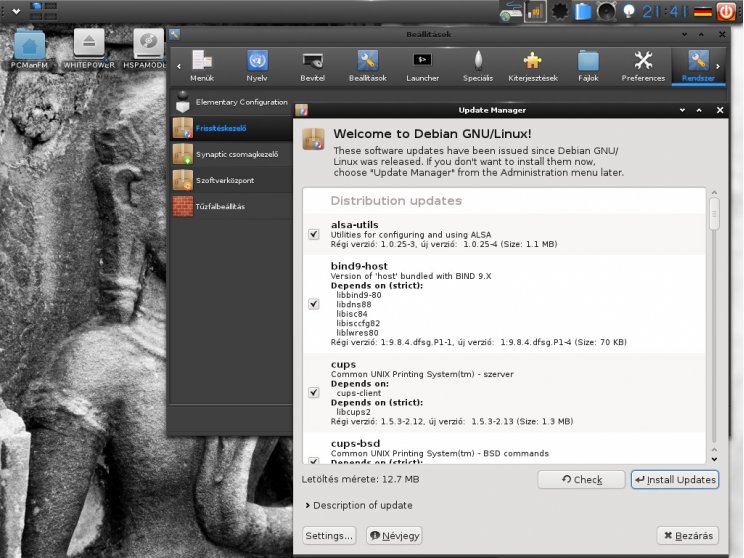Click Letöltés mérete: 12.7 MB text

pos(360,479)
